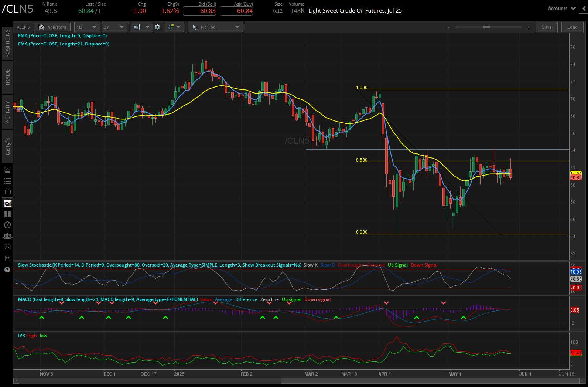Click the MACD study label
This screenshot has width=588, height=387.
tap(108, 299)
